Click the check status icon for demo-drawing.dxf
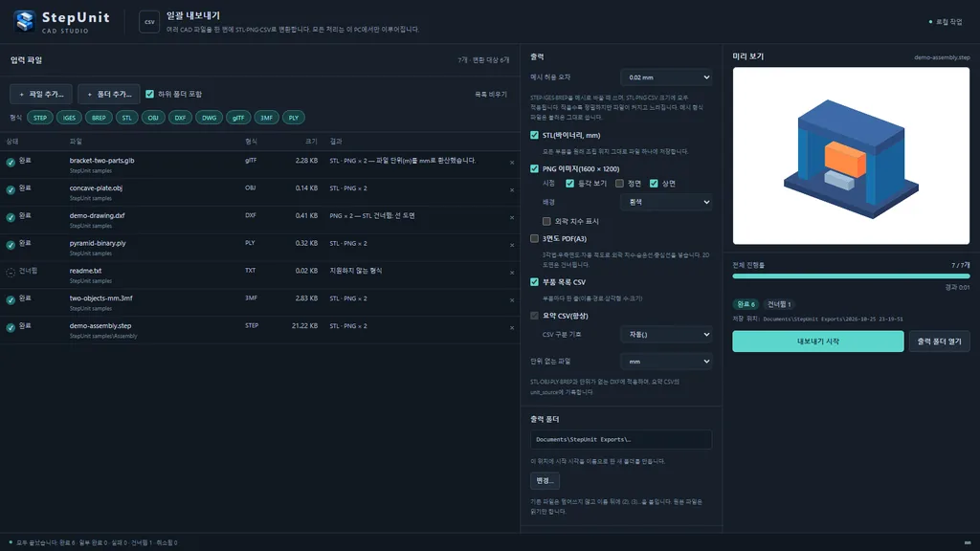 (x=11, y=217)
